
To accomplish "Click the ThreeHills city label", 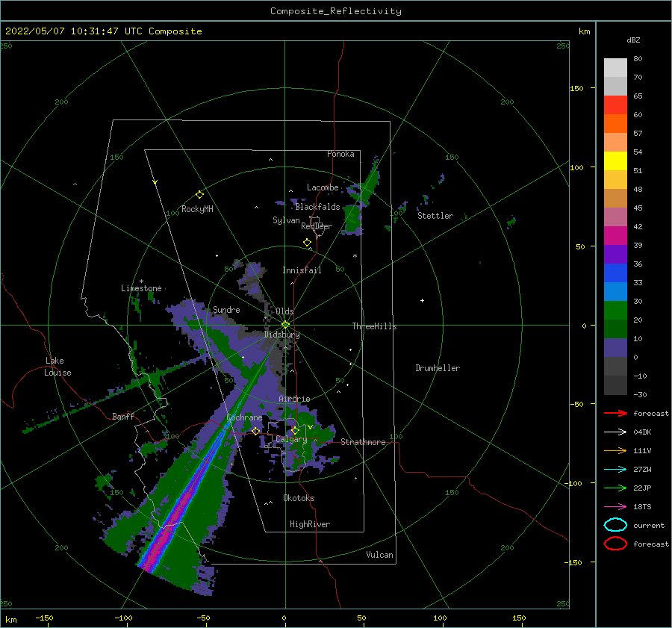I will coord(375,326).
